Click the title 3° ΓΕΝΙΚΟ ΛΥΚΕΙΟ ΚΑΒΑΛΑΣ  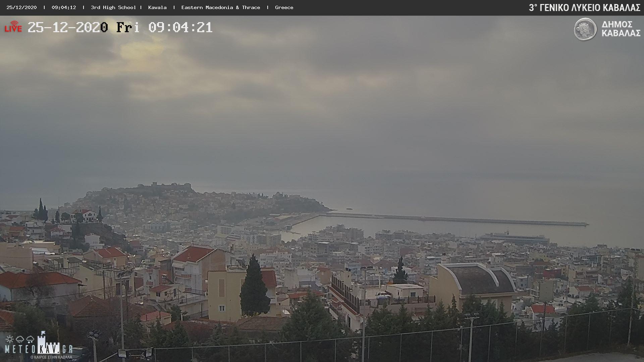click(584, 8)
